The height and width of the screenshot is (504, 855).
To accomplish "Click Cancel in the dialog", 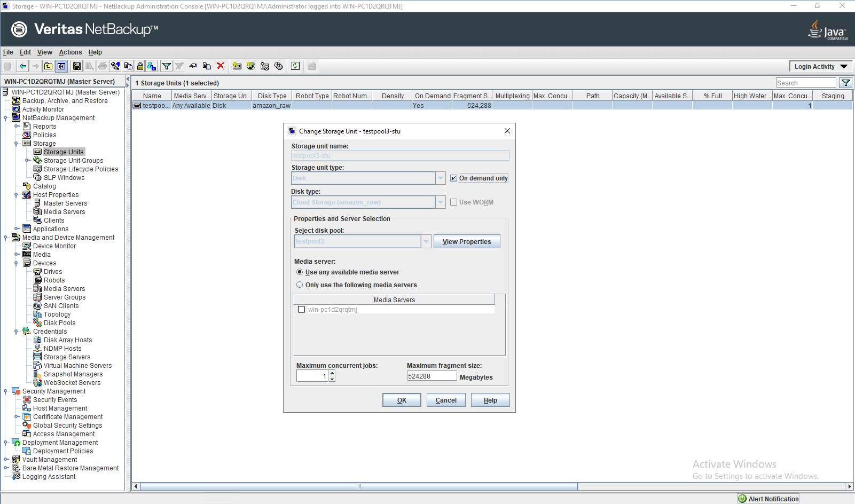I will pos(446,400).
